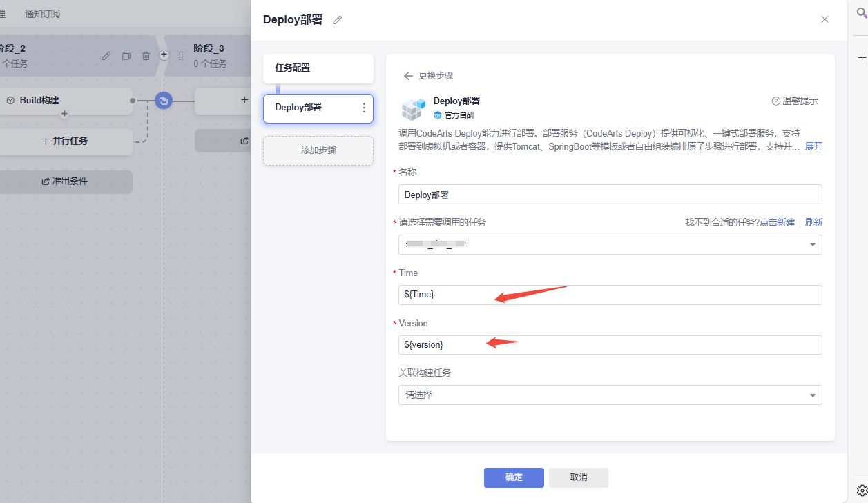The width and height of the screenshot is (868, 503).
Task: Delete 阶段_2 with trash icon
Action: point(146,56)
